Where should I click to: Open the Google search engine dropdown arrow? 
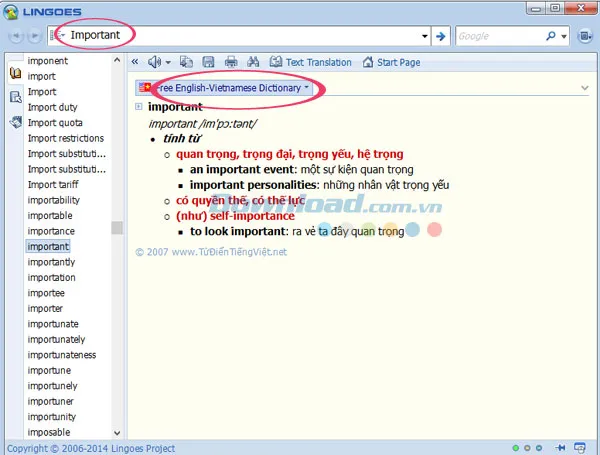click(564, 36)
